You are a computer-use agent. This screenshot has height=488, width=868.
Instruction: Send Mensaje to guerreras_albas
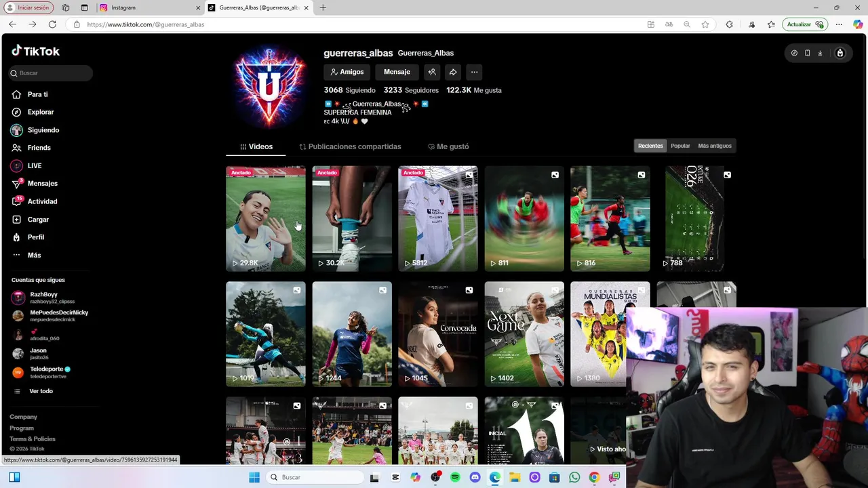397,72
